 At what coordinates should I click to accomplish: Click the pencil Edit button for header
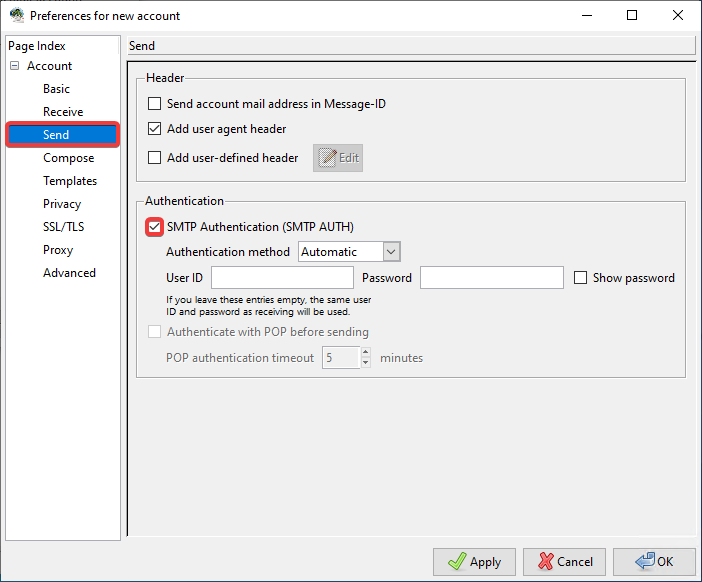(x=338, y=158)
